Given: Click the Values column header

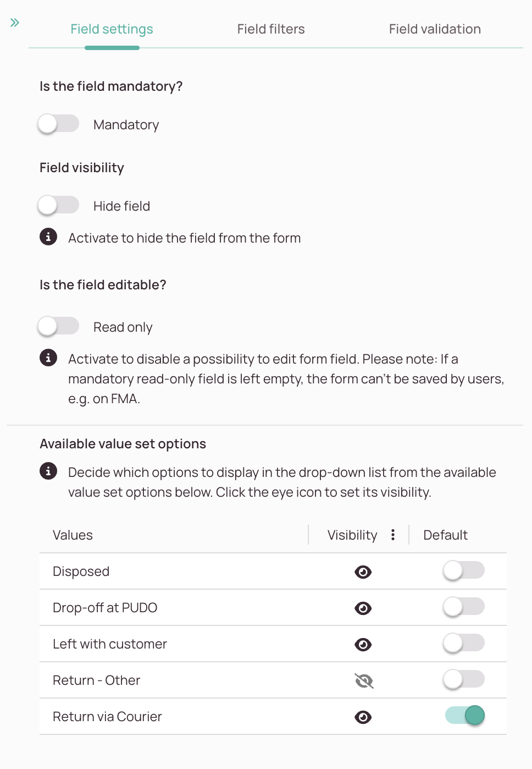Looking at the screenshot, I should tap(73, 535).
